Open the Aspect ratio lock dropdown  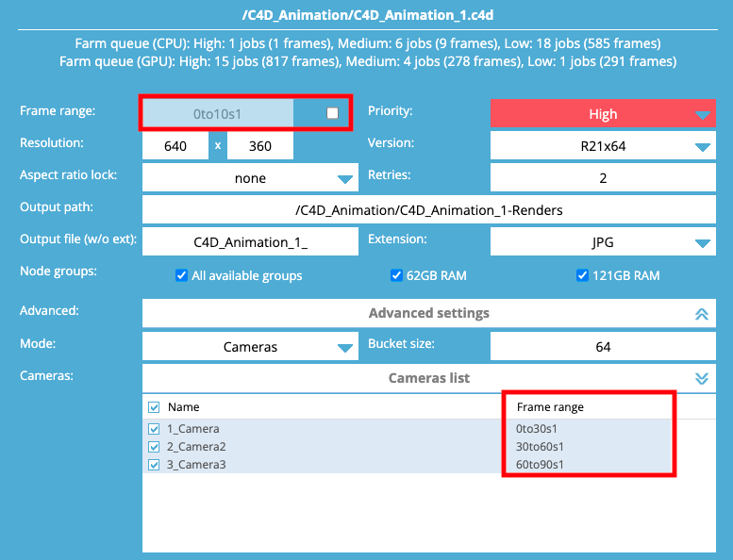tap(250, 177)
